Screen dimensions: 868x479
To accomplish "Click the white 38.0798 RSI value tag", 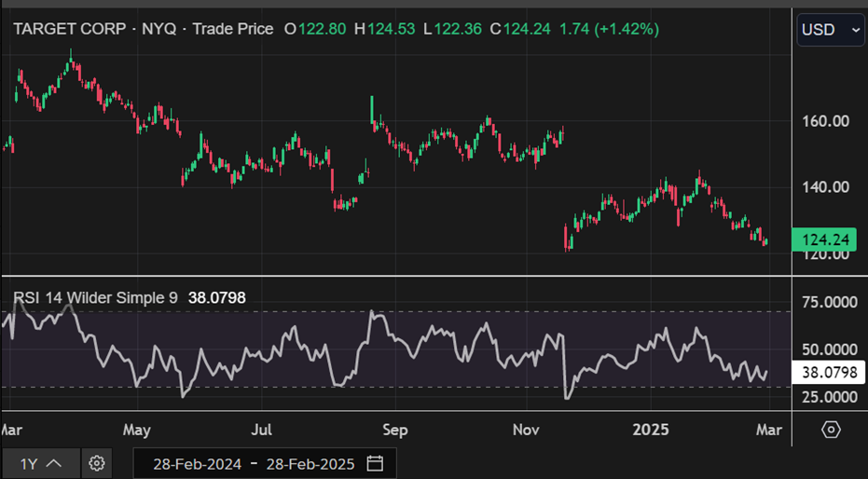I will [829, 374].
